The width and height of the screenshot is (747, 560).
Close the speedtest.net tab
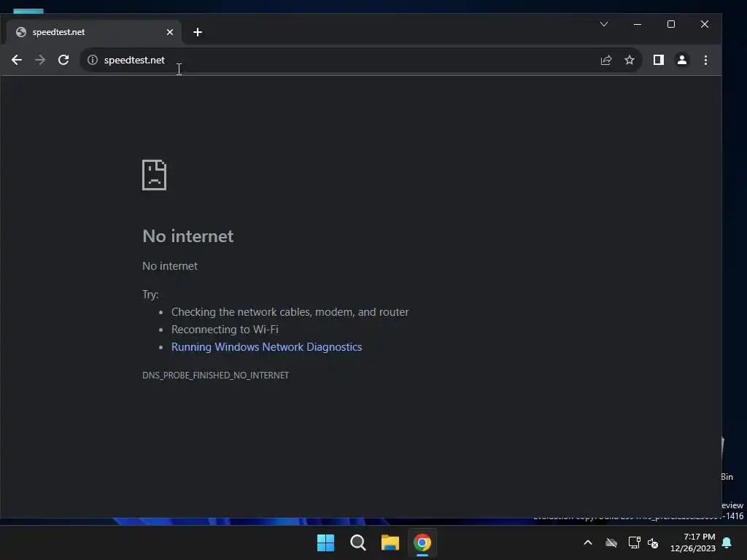(170, 32)
